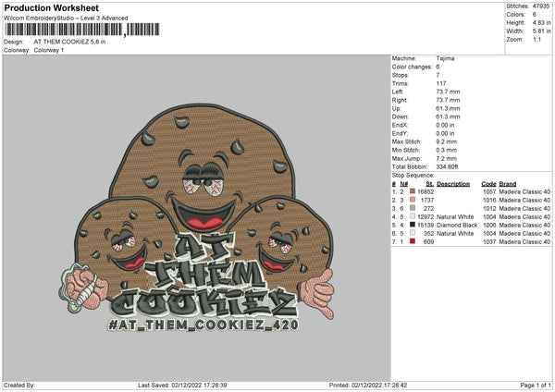The image size is (555, 392).
Task: Click 'Natural White' in stop 4 row
Action: point(455,217)
